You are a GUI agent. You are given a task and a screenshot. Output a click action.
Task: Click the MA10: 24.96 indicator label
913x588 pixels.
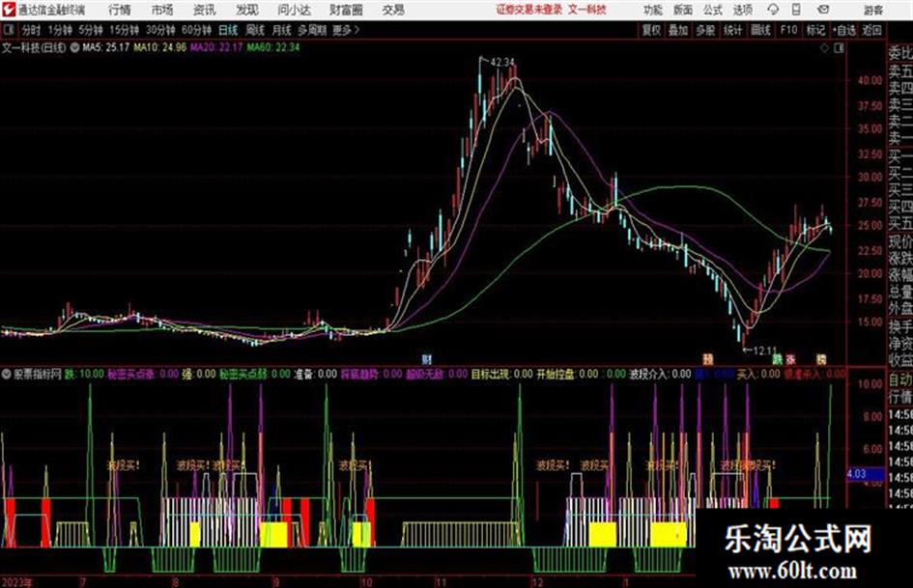point(159,47)
